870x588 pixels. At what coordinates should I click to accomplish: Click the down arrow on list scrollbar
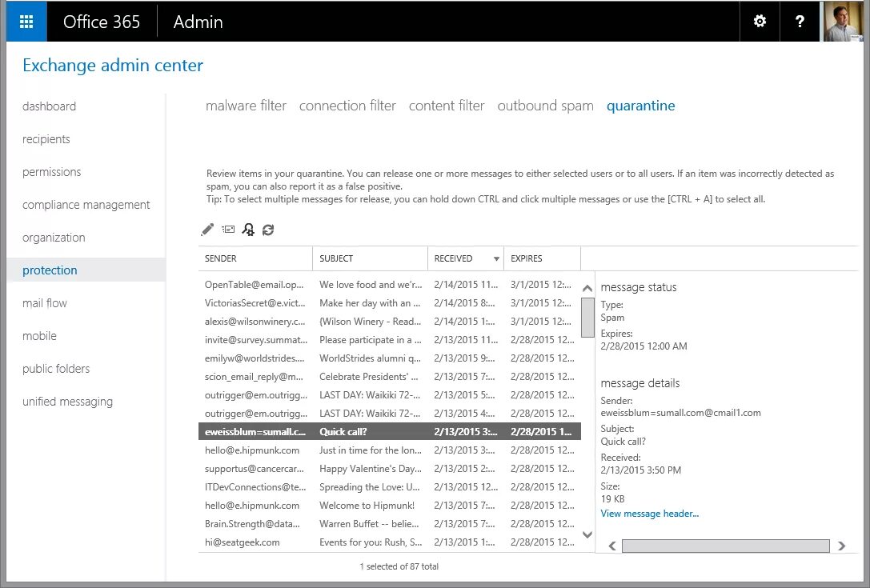pyautogui.click(x=587, y=534)
